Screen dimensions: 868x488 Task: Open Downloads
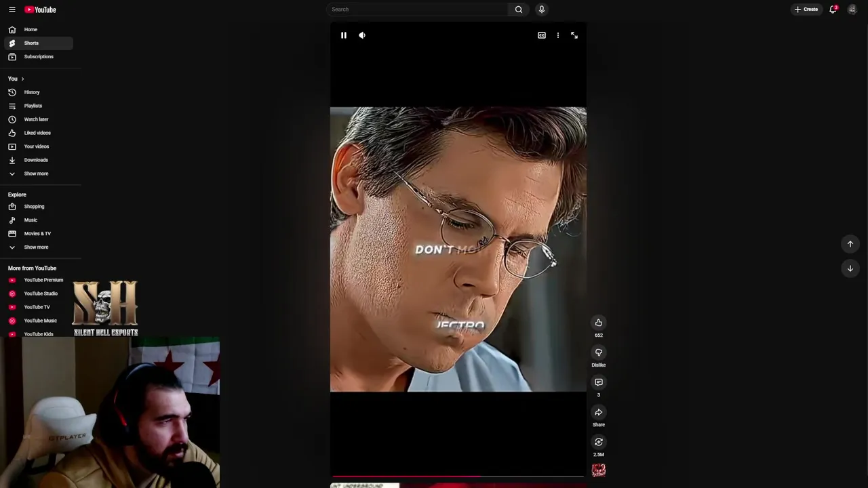(x=39, y=160)
